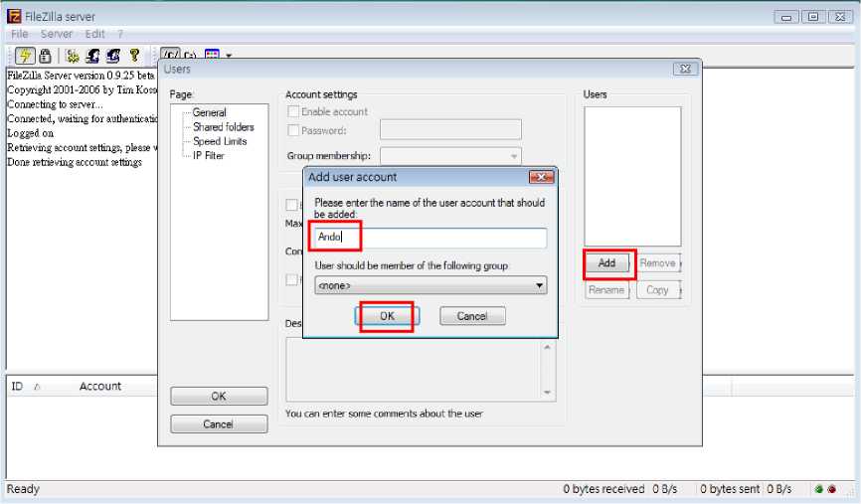Toggle the Password checkbox
861x504 pixels.
click(x=293, y=130)
